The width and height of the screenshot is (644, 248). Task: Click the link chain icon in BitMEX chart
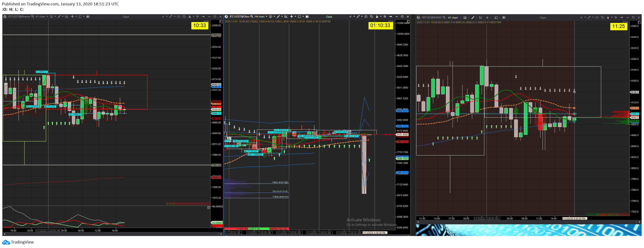589,17
